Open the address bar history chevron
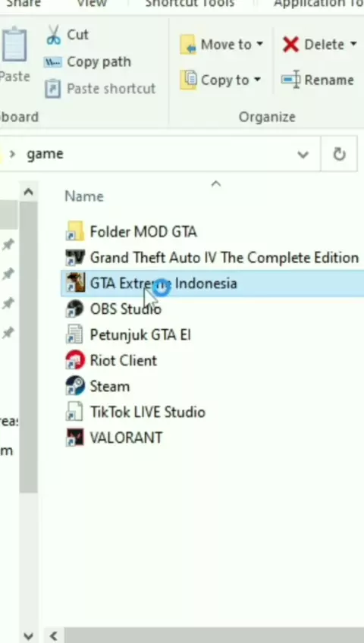This screenshot has width=364, height=643. point(303,155)
